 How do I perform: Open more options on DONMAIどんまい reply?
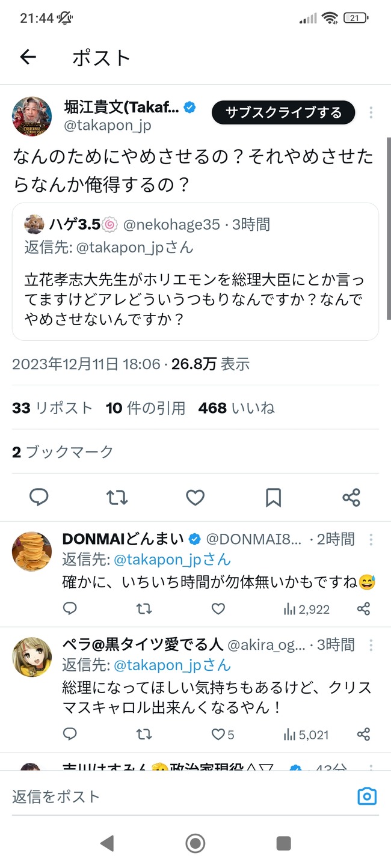click(x=371, y=539)
